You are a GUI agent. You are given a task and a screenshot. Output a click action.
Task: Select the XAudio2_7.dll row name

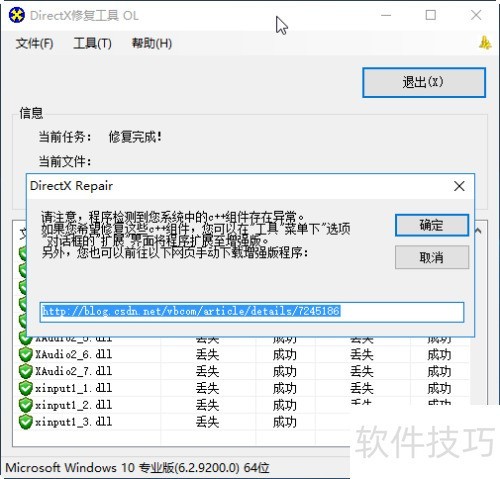[74, 371]
